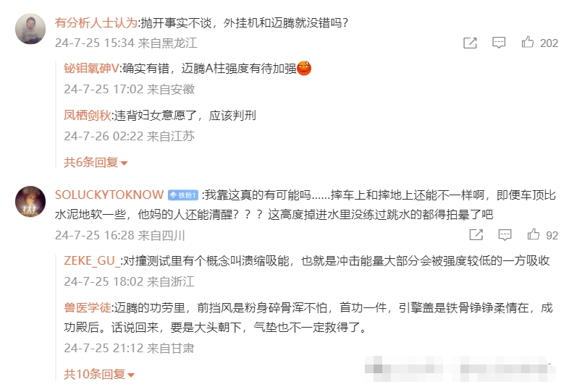This screenshot has width=569, height=392.
Task: Expand 共10条回复 replies
Action: tap(99, 374)
